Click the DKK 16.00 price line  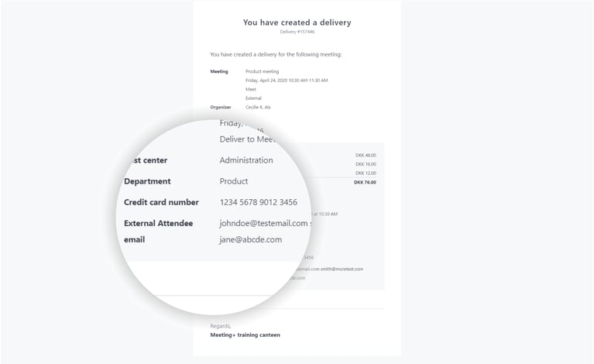click(366, 164)
